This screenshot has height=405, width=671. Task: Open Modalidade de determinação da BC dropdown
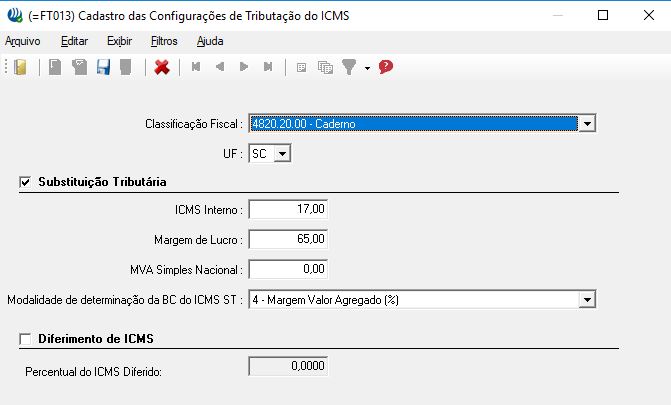(588, 299)
